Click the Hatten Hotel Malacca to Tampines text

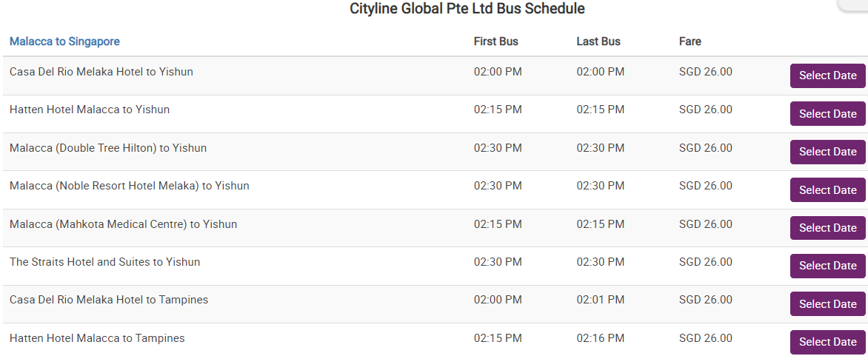(97, 338)
